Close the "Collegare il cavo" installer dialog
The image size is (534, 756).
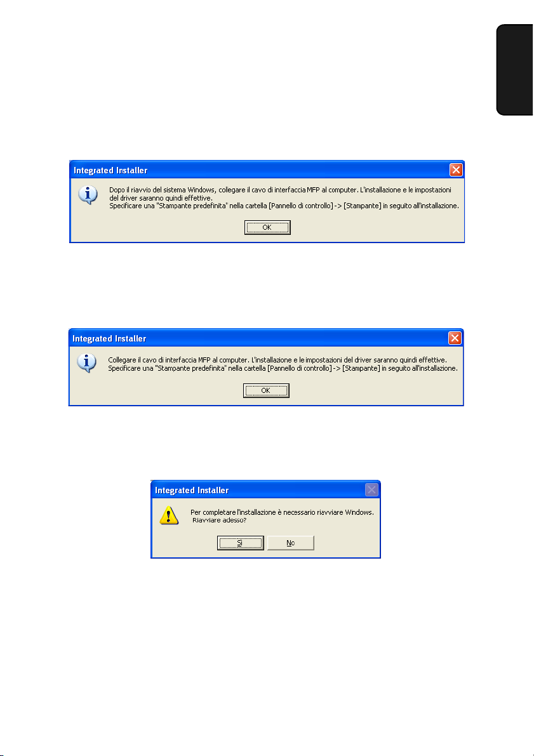[x=455, y=338]
